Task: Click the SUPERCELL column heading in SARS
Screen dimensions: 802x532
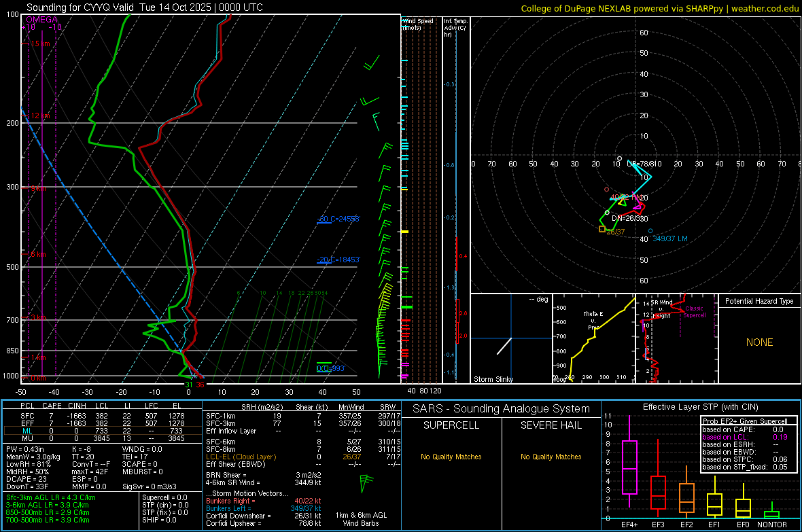Action: [x=451, y=425]
